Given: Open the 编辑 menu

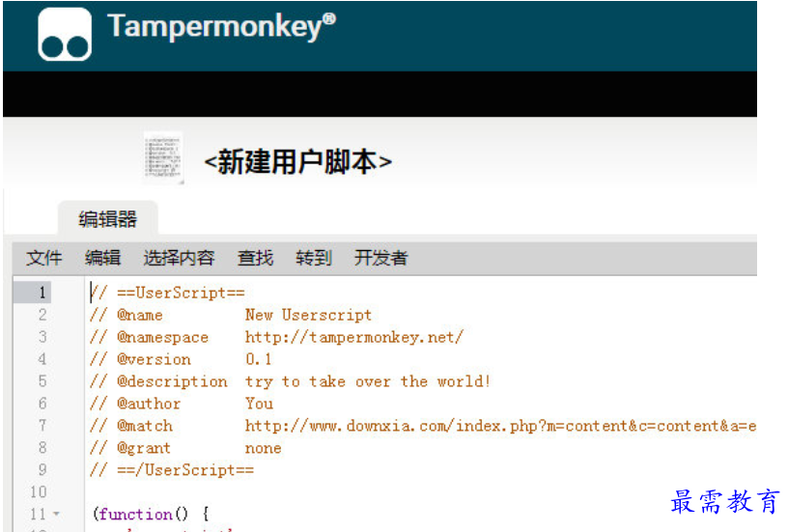Looking at the screenshot, I should click(x=102, y=258).
